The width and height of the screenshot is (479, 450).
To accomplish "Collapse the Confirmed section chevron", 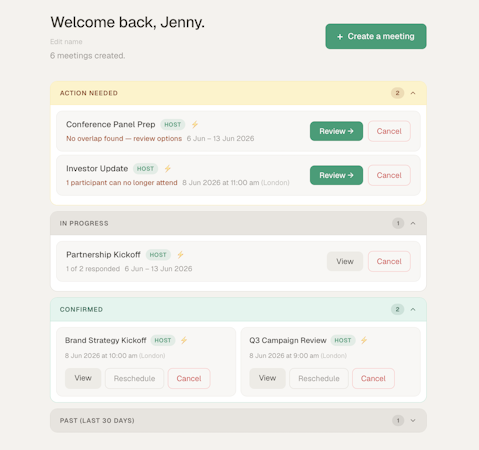I will pyautogui.click(x=413, y=309).
